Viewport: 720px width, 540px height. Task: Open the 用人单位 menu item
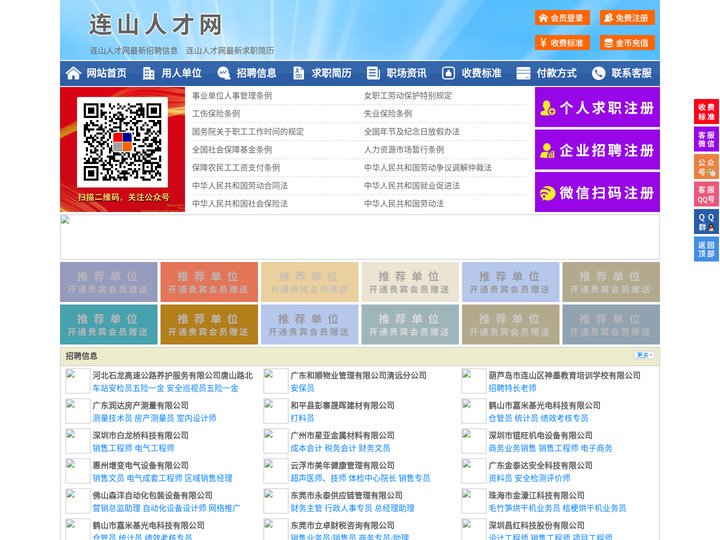[x=181, y=73]
